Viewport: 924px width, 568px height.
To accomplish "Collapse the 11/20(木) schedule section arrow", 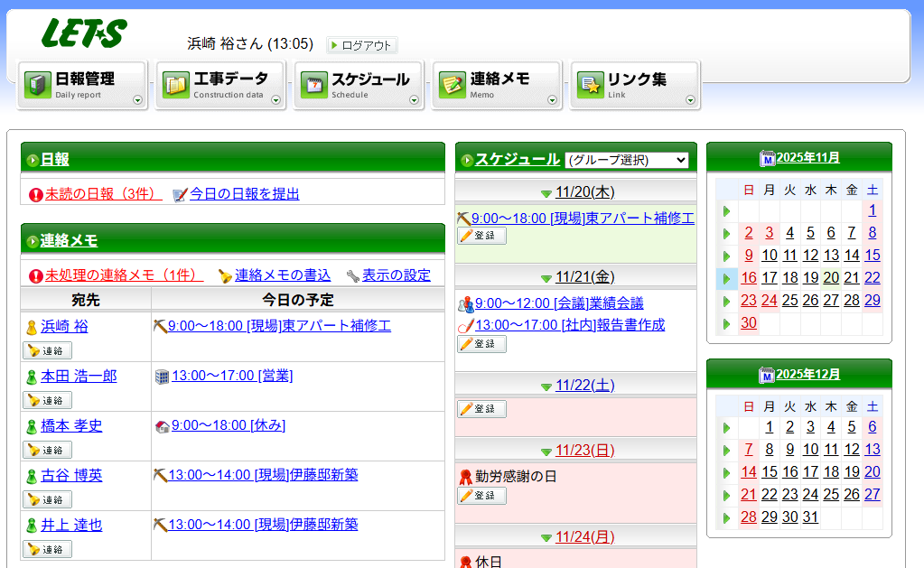I will pos(546,193).
